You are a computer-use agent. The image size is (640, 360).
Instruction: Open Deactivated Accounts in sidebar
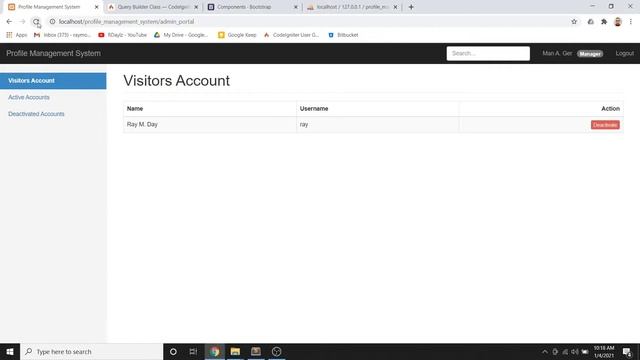pyautogui.click(x=36, y=114)
